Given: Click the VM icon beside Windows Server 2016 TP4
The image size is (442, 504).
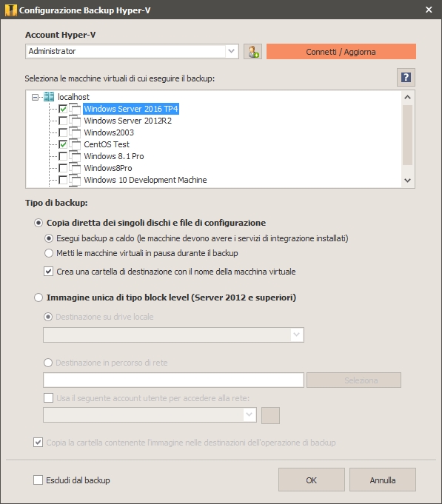Looking at the screenshot, I should (x=75, y=109).
